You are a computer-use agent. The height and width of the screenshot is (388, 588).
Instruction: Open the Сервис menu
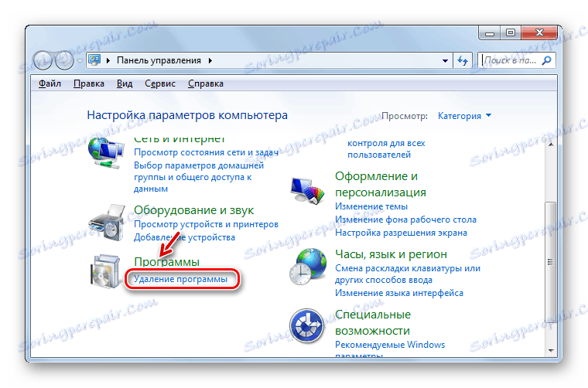coord(160,83)
